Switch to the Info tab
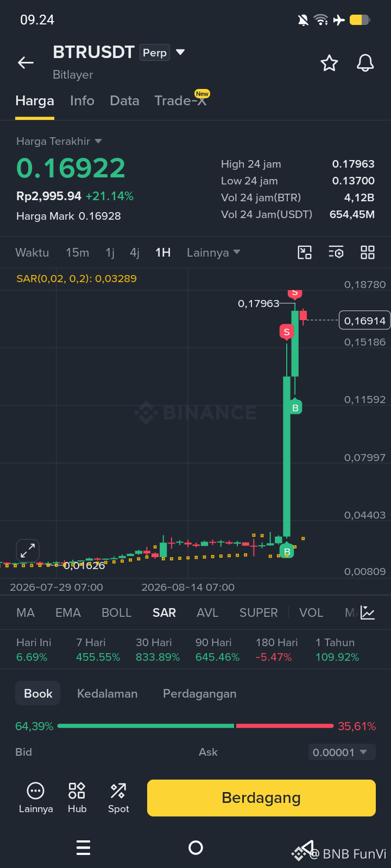The height and width of the screenshot is (868, 391). click(x=82, y=101)
